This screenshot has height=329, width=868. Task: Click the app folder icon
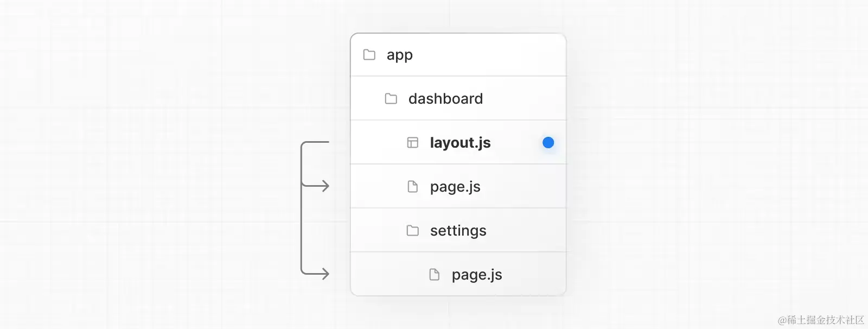point(369,55)
